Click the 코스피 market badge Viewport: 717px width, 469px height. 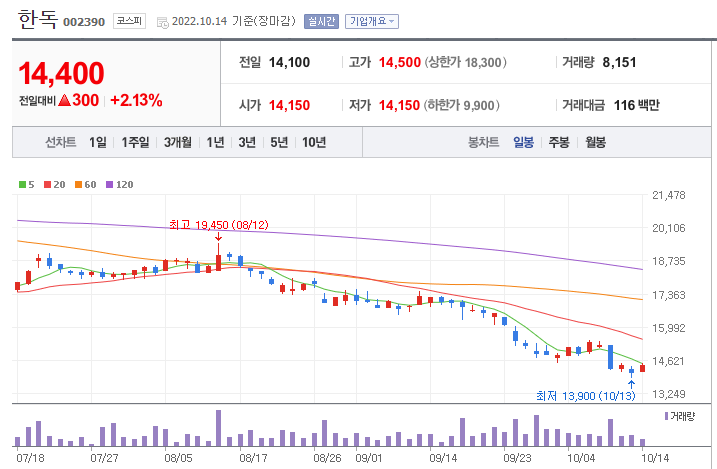point(129,21)
